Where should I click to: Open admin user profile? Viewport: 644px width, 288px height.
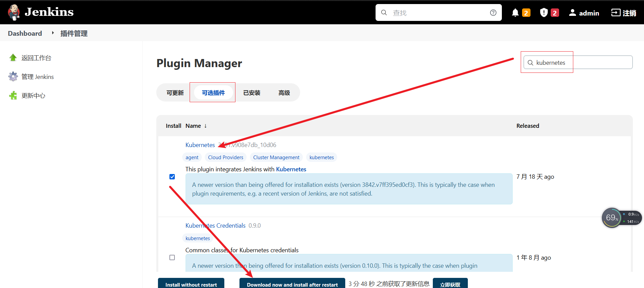coord(584,13)
